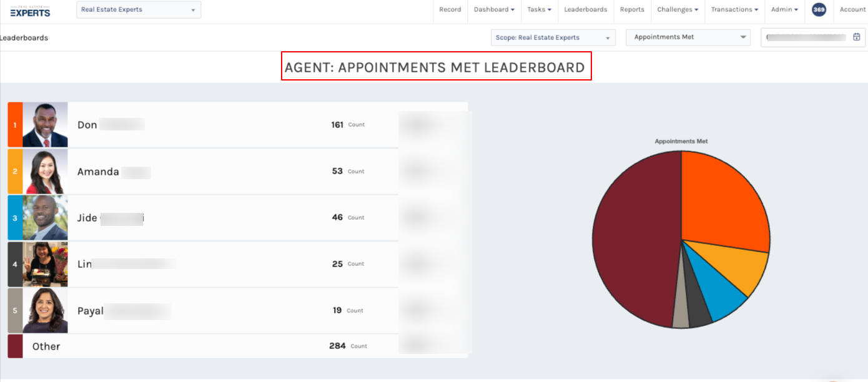Viewport: 868px width, 382px height.
Task: Expand the Tasks menu
Action: [x=540, y=10]
